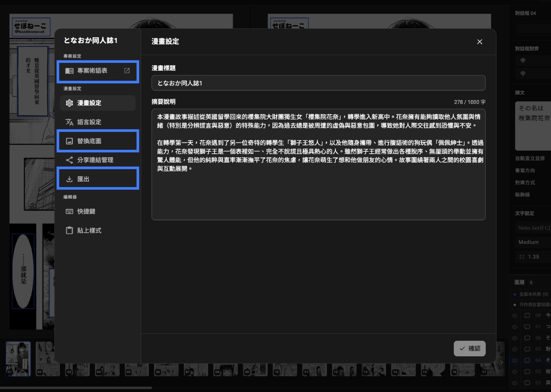Focus the 漫畫標題 title input field
Screen dimensions: 551x392
318,83
